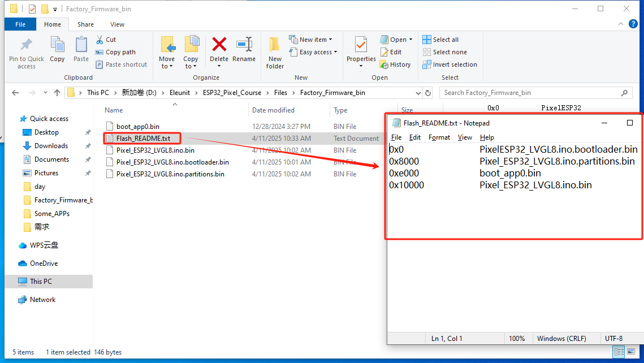The height and width of the screenshot is (363, 644).
Task: Click the blue Help question icon
Action: pyautogui.click(x=633, y=24)
